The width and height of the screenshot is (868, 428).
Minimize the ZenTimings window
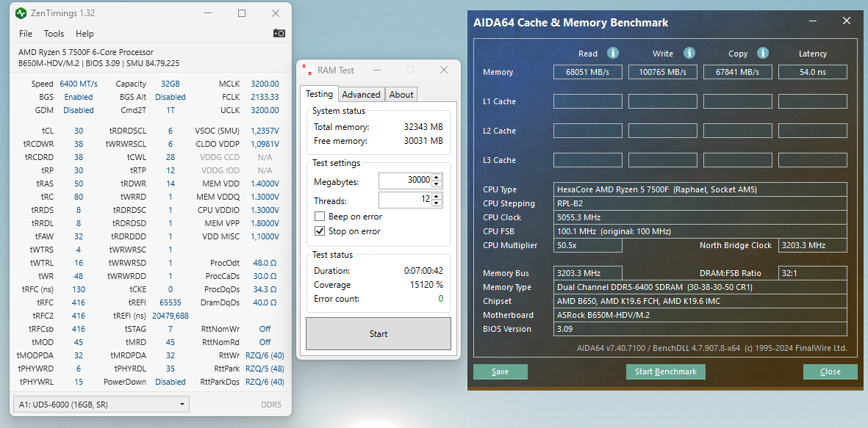[x=207, y=13]
